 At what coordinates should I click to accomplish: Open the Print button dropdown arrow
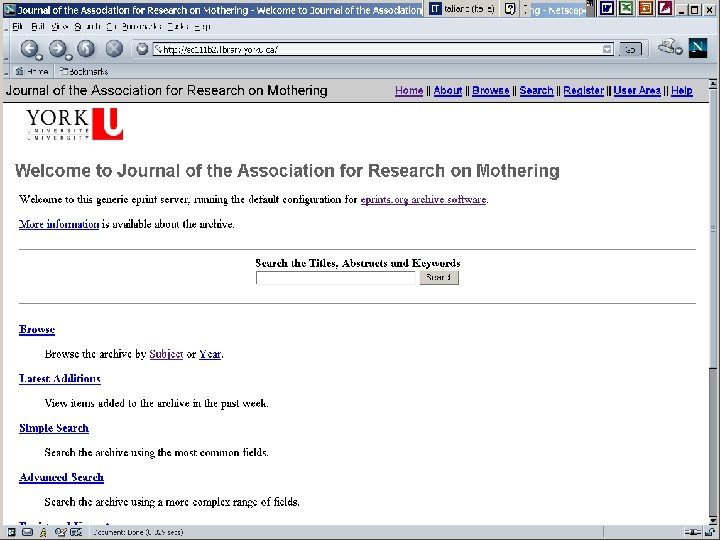coord(679,50)
